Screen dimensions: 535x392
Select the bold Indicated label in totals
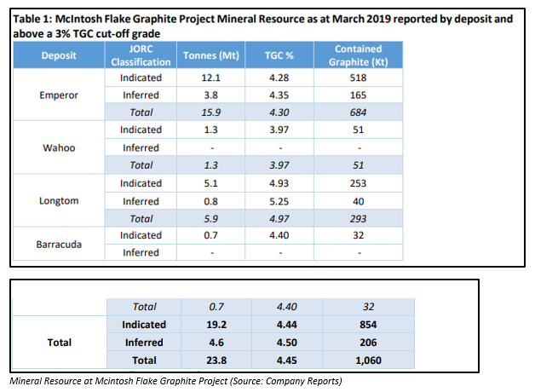click(x=144, y=325)
